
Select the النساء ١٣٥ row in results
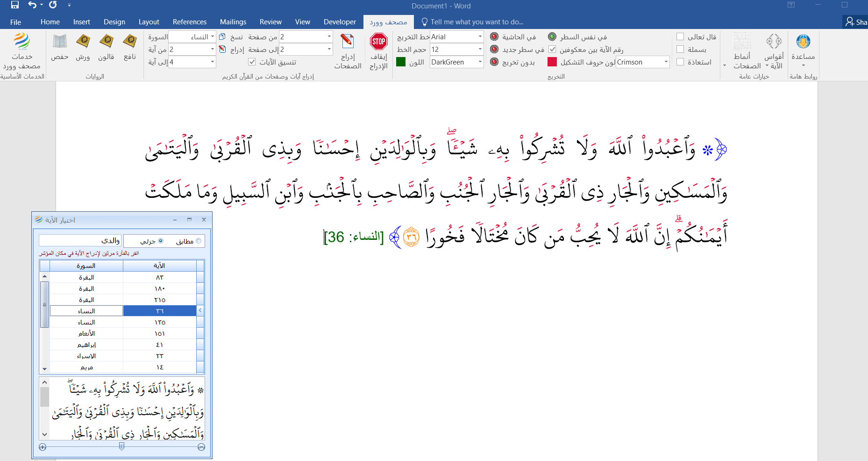click(123, 322)
